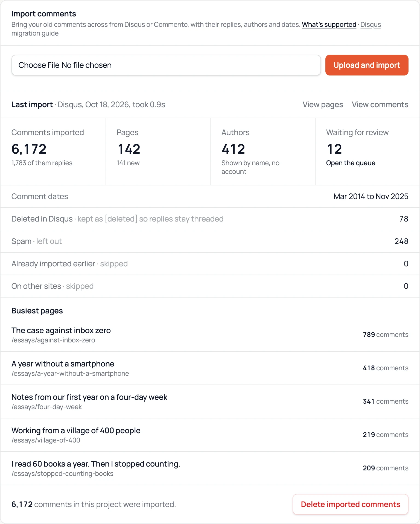Click the Comments imported 6,172 figure
Screen dimensions: 420x524
tap(29, 149)
